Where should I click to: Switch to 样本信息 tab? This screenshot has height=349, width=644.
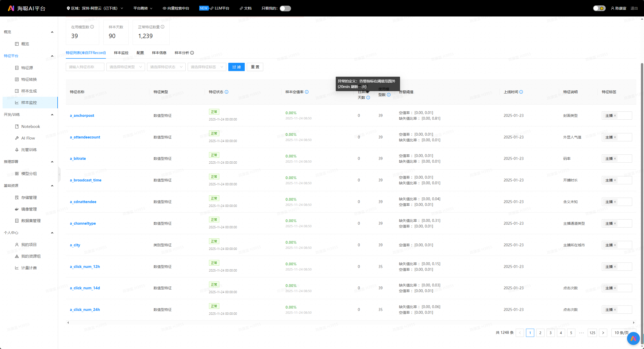coord(159,53)
